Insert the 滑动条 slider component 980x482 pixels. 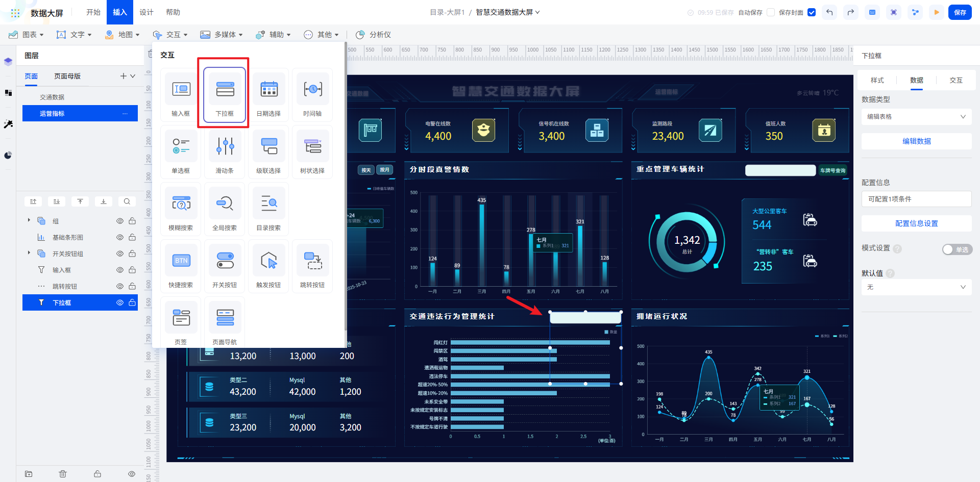(x=225, y=152)
